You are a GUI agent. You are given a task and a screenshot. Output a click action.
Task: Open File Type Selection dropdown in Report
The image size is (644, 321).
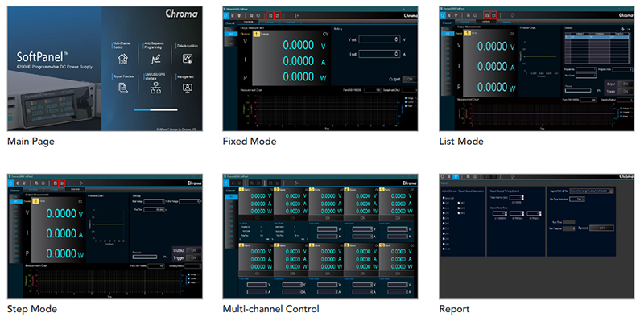tap(577, 199)
